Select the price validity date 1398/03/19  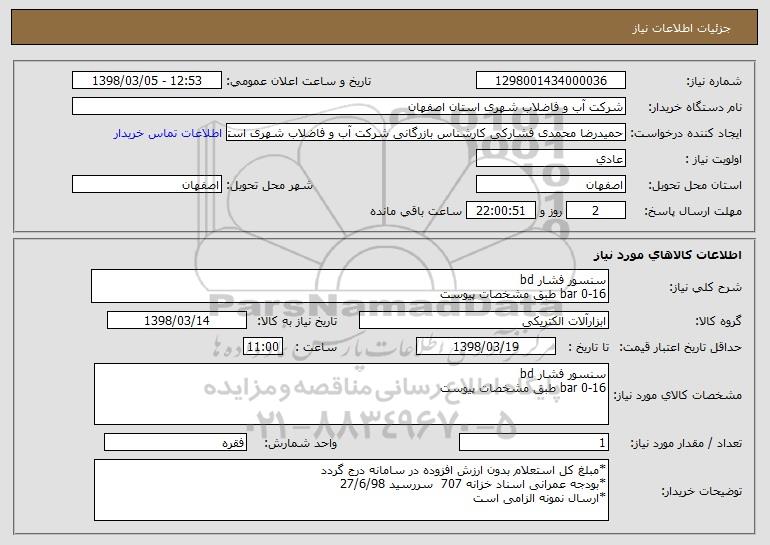point(486,346)
